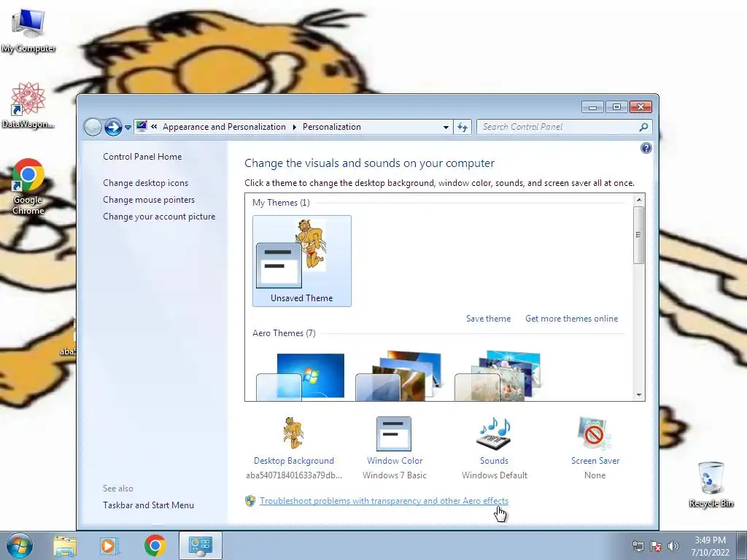Image resolution: width=747 pixels, height=560 pixels.
Task: Click the themes list scrollbar thumb
Action: coord(639,235)
